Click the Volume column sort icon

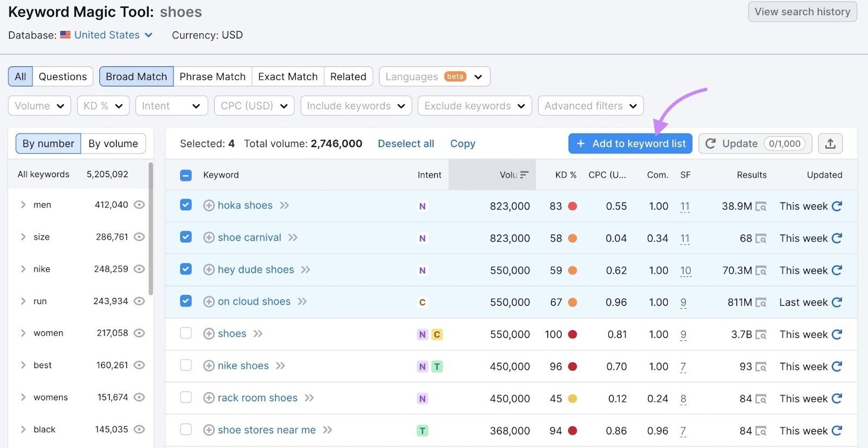[524, 175]
